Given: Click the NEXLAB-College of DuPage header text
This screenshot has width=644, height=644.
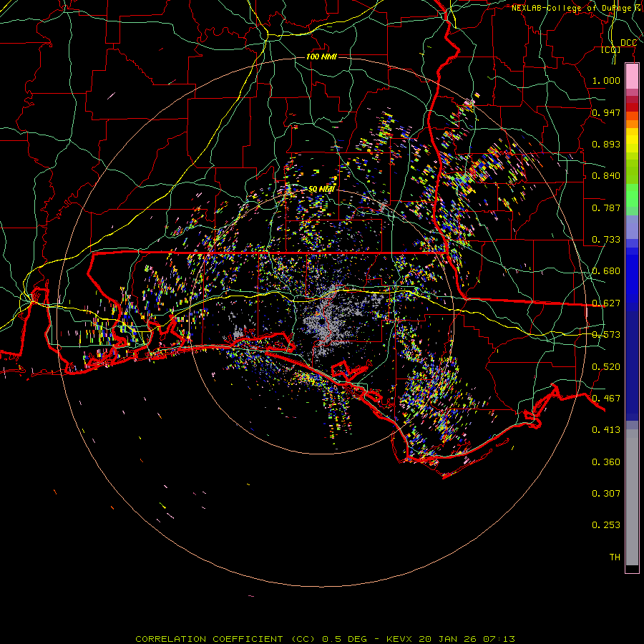Looking at the screenshot, I should [577, 8].
